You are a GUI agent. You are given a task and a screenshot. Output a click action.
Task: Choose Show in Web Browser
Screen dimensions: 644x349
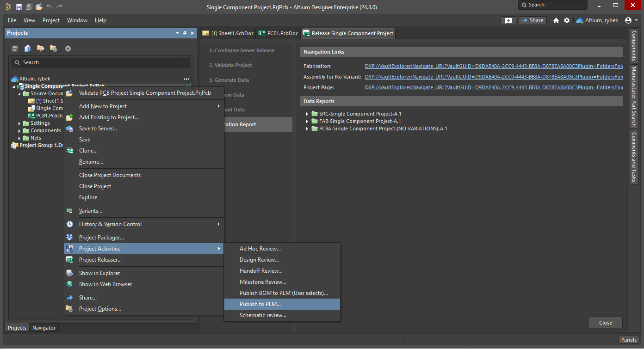tap(144, 284)
